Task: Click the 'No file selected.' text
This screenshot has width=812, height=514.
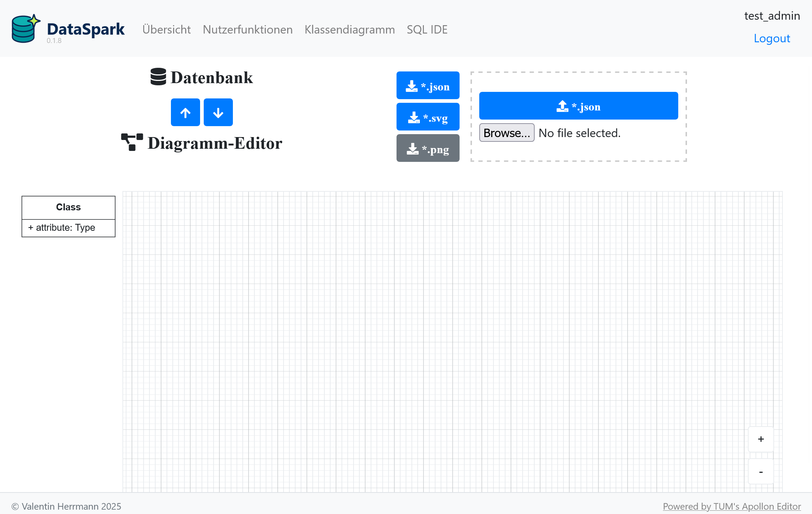Action: click(579, 133)
